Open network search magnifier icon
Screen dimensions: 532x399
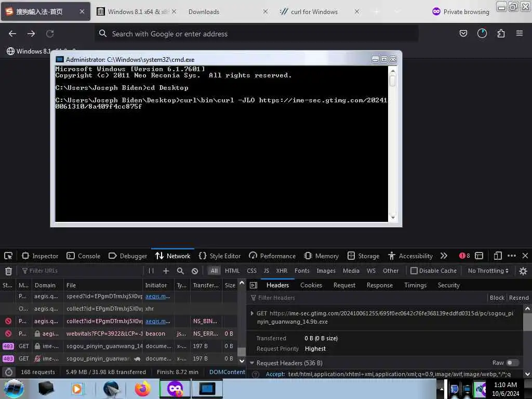(180, 271)
